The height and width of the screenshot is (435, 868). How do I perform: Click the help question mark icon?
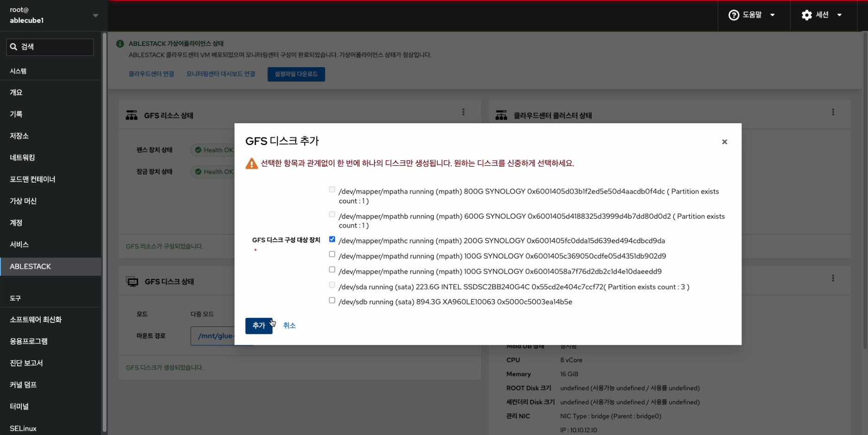click(x=734, y=15)
